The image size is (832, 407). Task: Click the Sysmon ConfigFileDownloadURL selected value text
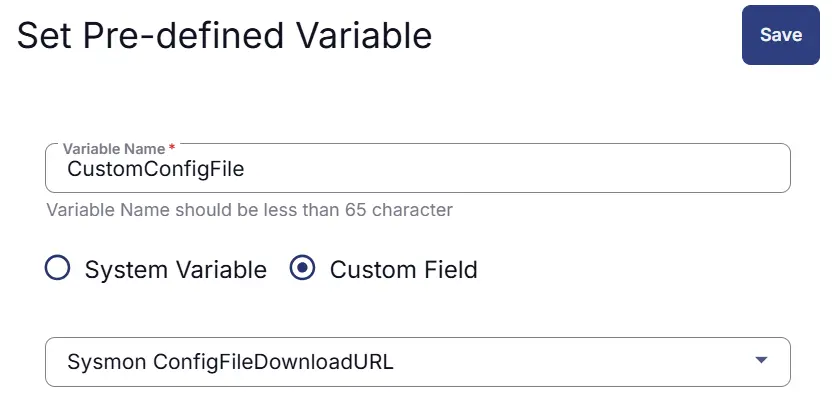[230, 362]
